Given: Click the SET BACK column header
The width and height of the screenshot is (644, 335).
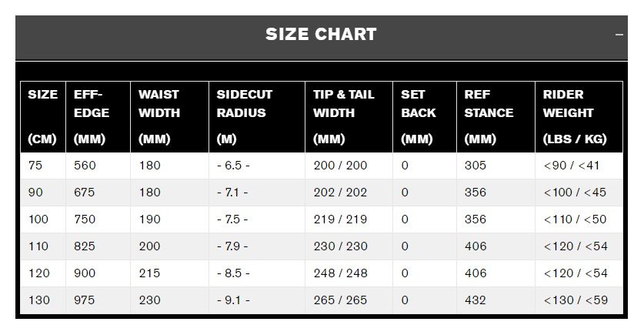Looking at the screenshot, I should click(425, 117).
